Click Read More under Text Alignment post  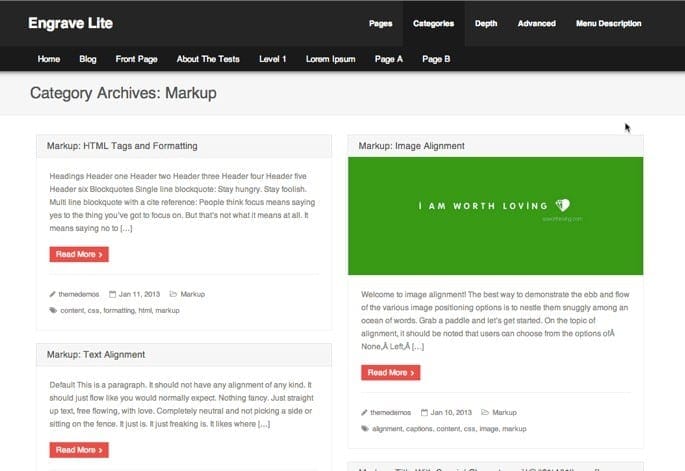click(79, 450)
